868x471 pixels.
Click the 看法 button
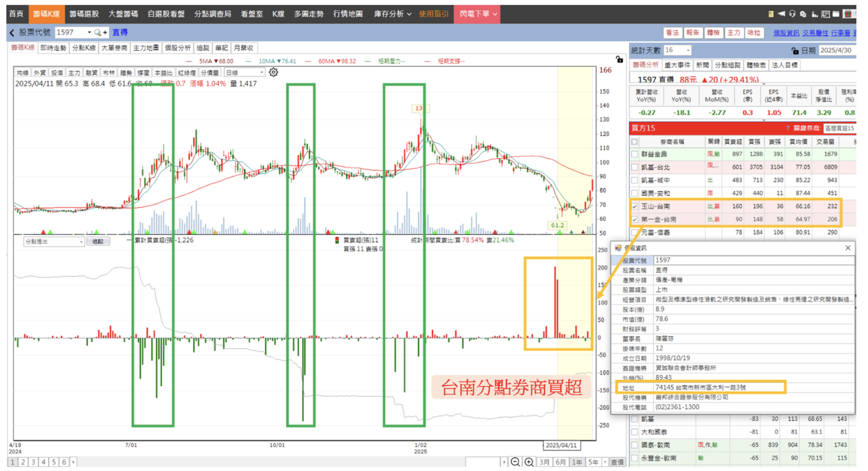pyautogui.click(x=672, y=33)
